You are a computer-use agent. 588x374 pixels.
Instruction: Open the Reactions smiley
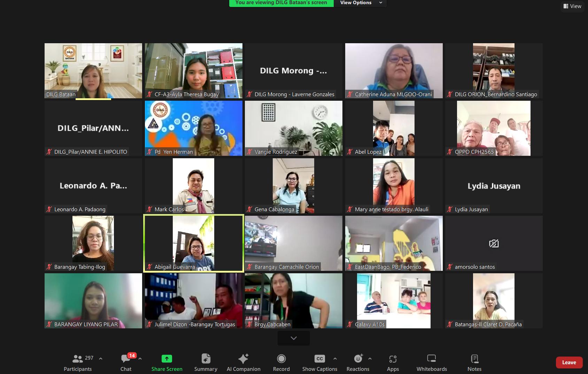[358, 359]
